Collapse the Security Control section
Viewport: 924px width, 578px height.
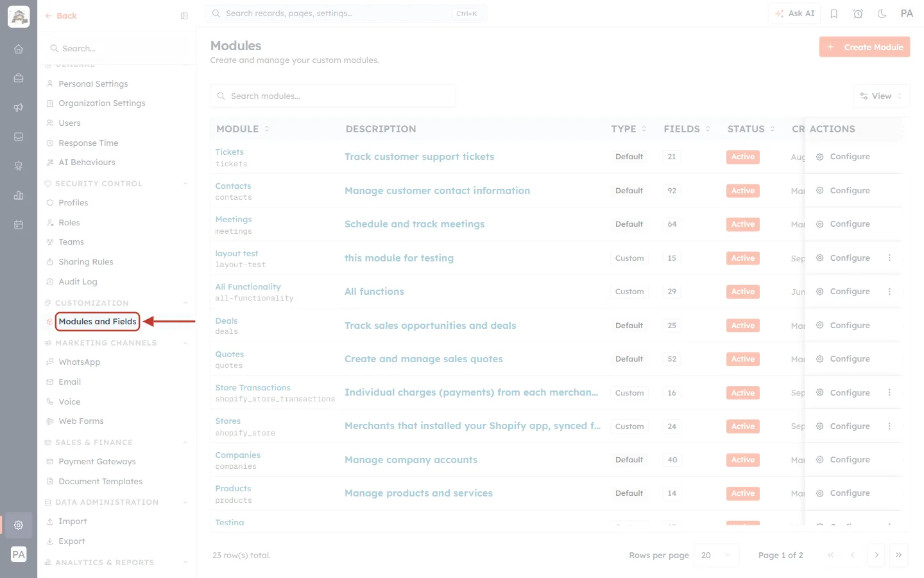click(185, 184)
